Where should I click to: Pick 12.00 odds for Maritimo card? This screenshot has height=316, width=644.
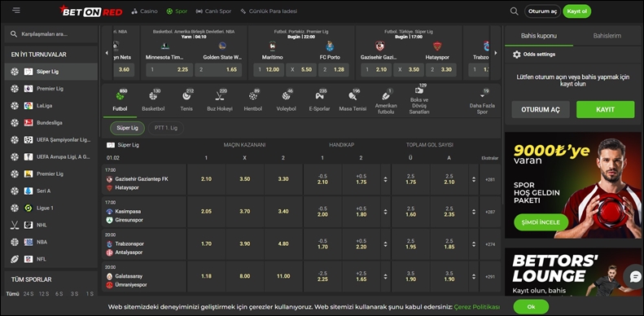click(x=269, y=70)
